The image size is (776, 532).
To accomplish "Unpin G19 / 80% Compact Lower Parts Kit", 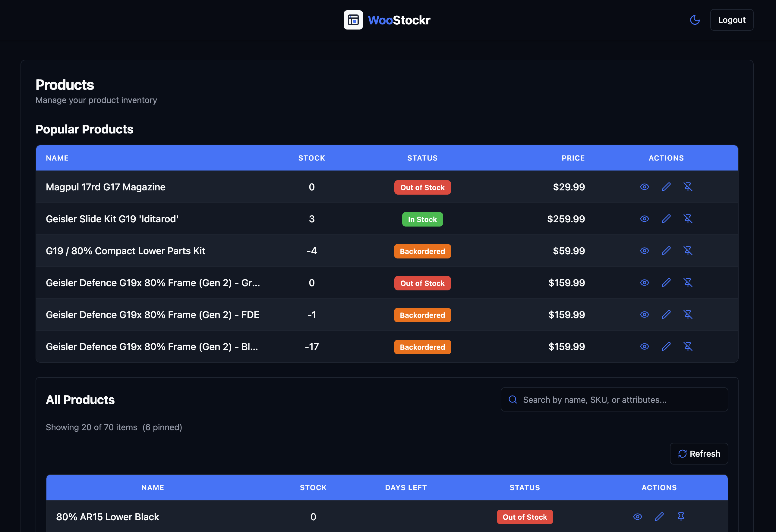I will point(688,251).
